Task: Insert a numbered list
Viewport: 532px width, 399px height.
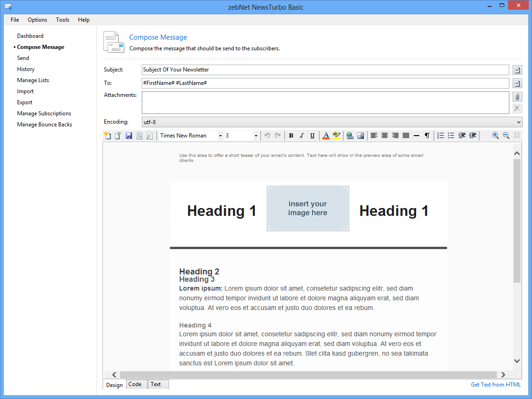Action: [x=441, y=136]
